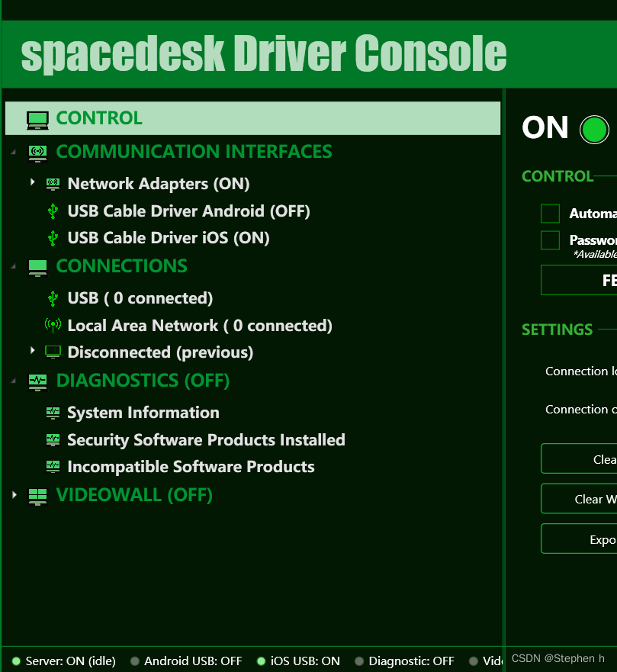Image resolution: width=617 pixels, height=672 pixels.
Task: Toggle the green ON server switch
Action: [x=594, y=130]
